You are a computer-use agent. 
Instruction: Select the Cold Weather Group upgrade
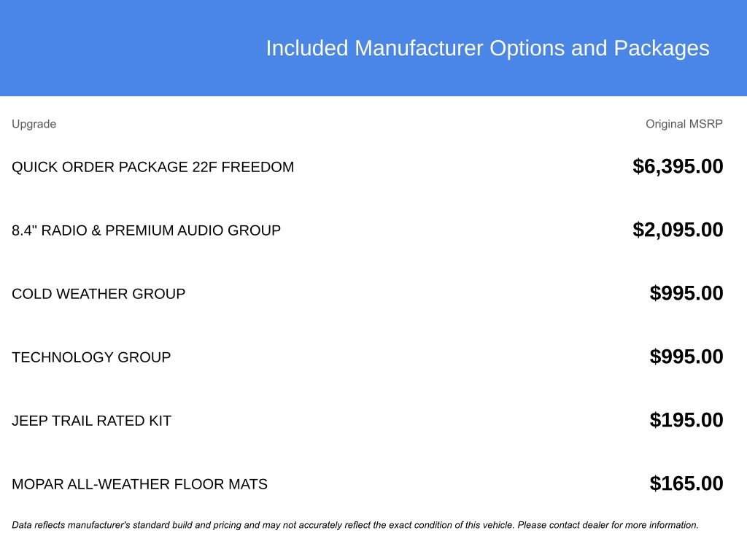[x=98, y=294]
